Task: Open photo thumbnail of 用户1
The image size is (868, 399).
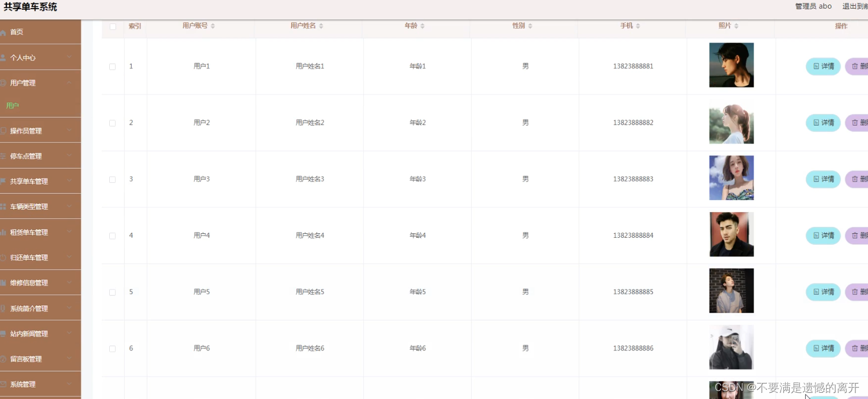Action: [731, 65]
